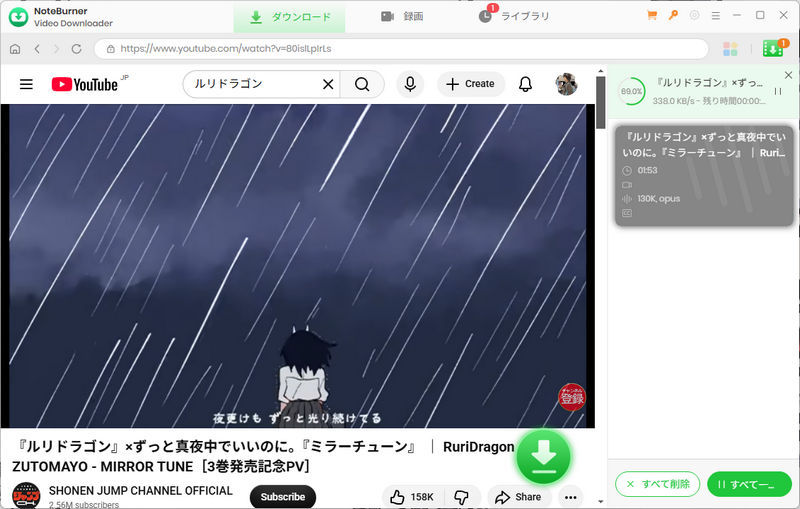Click the floating green download button
This screenshot has height=509, width=800.
tap(543, 457)
